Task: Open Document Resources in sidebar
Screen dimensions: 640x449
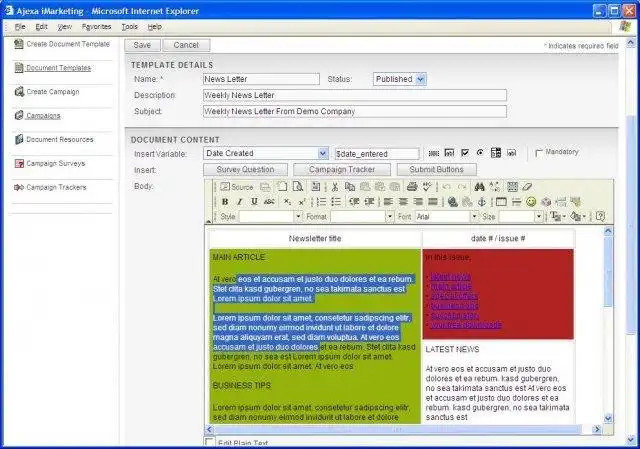Action: [60, 140]
